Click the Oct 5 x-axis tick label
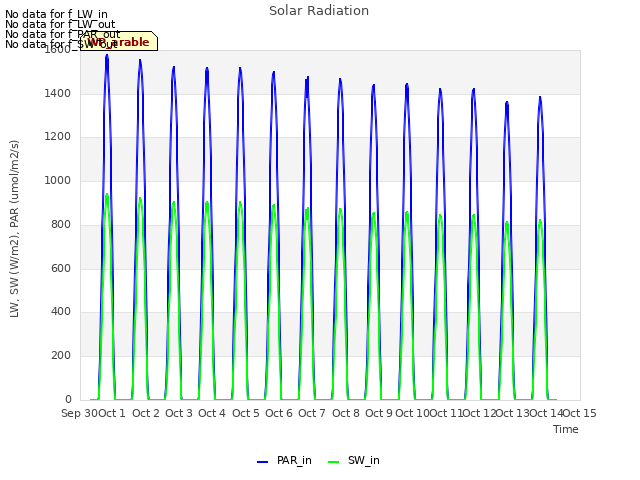640x480 pixels. click(246, 413)
